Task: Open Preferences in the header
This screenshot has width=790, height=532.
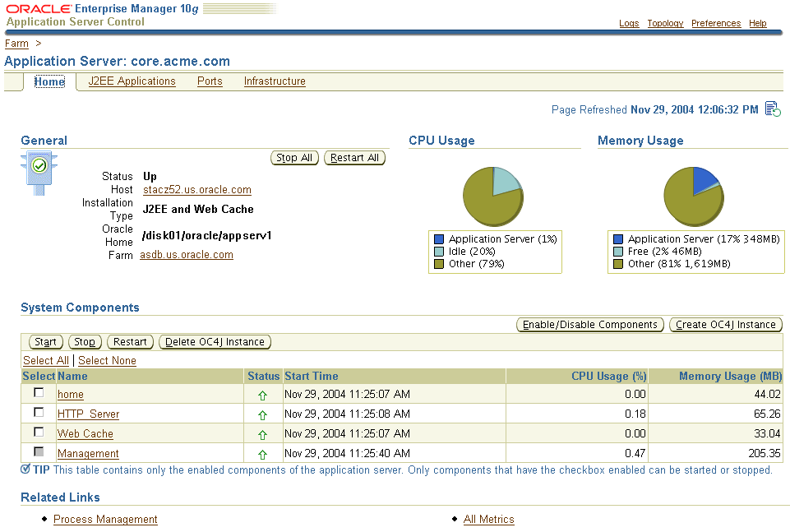Action: 716,23
